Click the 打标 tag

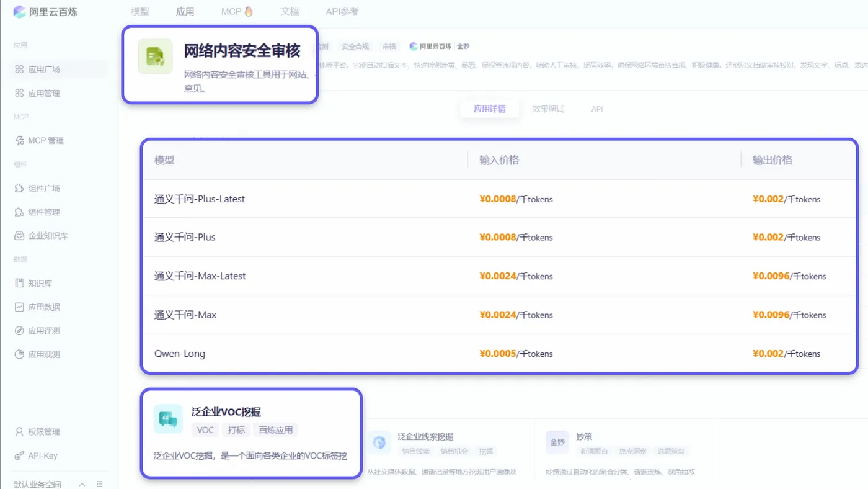click(236, 430)
